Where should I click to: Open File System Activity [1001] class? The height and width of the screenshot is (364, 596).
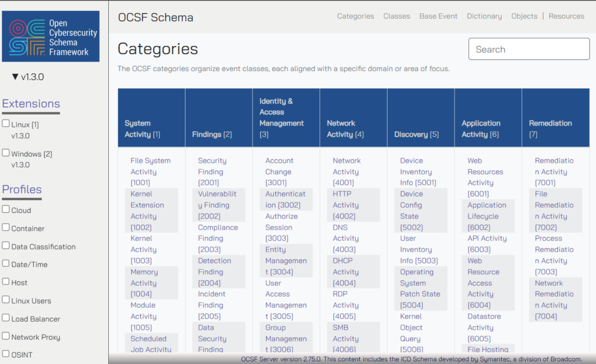(150, 172)
